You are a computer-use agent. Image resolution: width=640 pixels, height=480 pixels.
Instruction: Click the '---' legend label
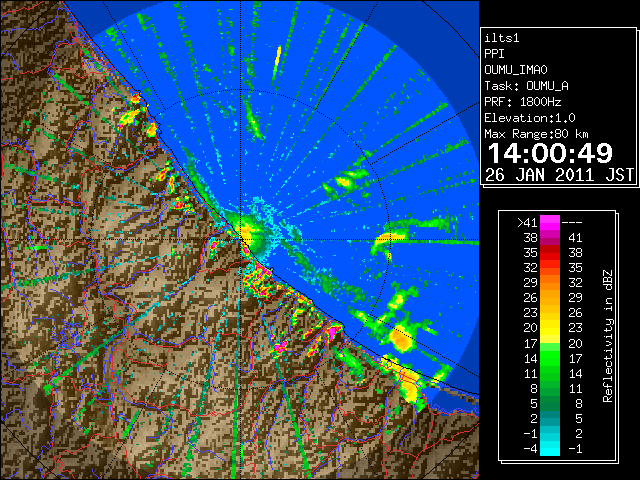click(x=572, y=223)
